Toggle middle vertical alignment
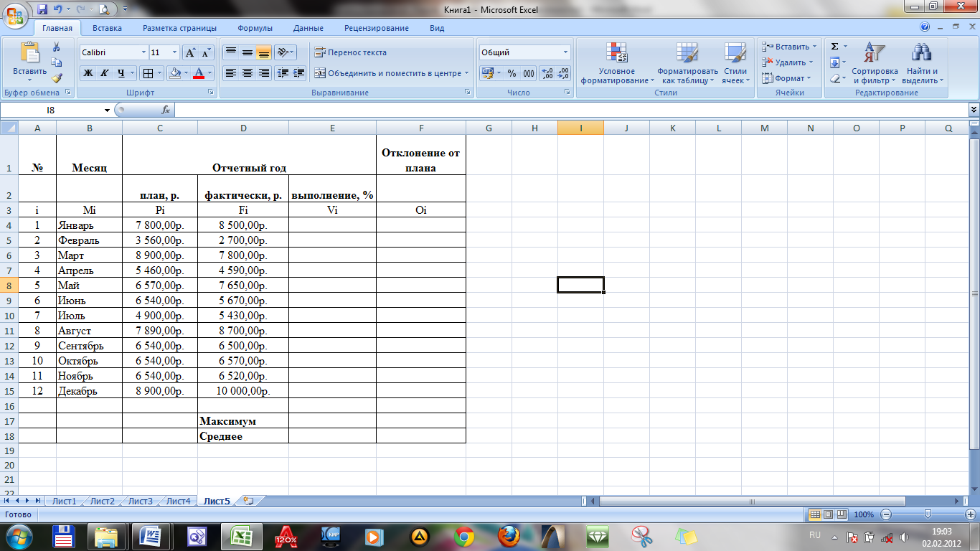 [247, 52]
